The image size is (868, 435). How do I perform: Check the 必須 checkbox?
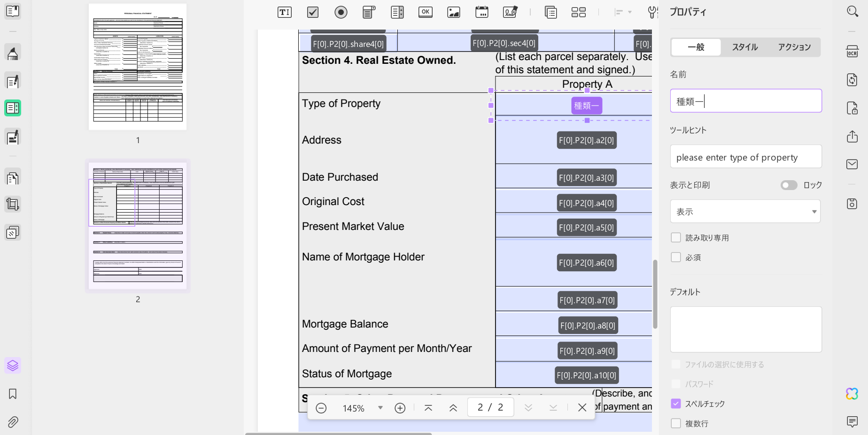676,257
